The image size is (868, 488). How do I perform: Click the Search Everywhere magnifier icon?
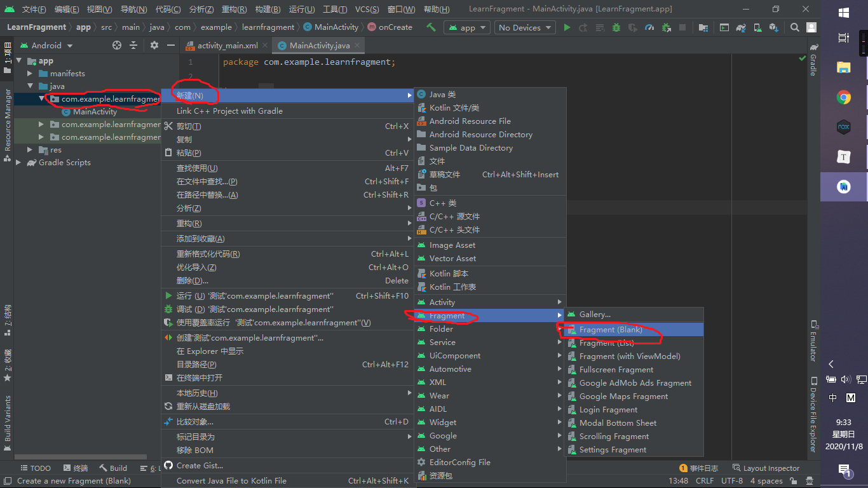point(795,27)
